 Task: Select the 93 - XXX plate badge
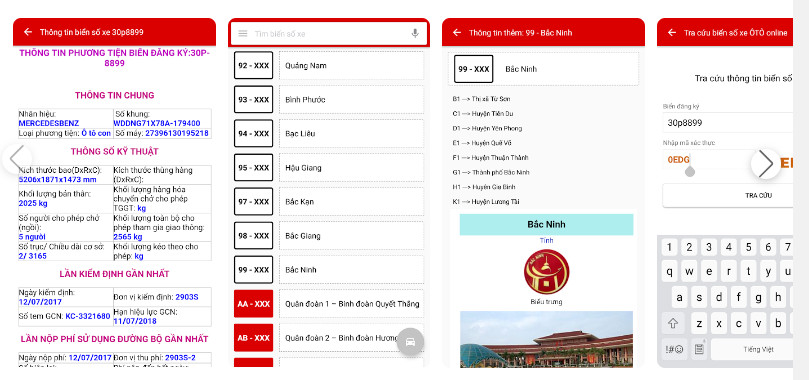(253, 100)
